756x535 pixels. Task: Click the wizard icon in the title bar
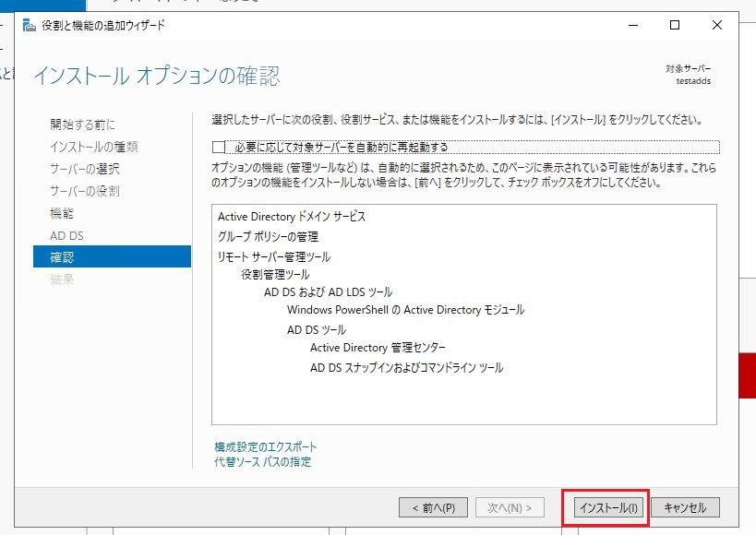pyautogui.click(x=30, y=25)
